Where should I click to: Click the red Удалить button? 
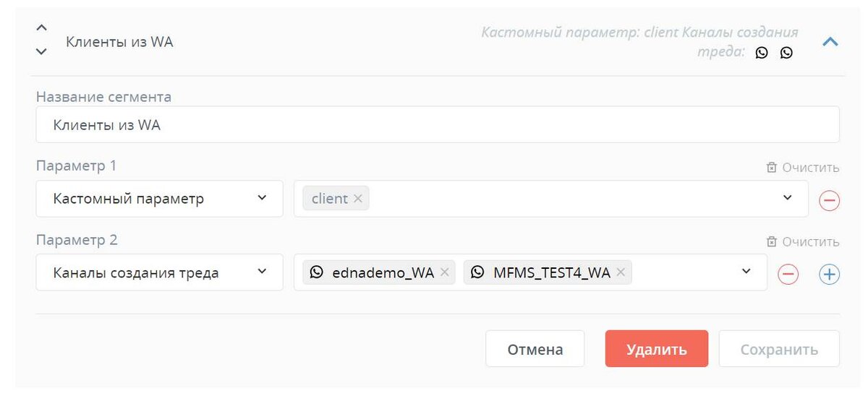point(657,349)
